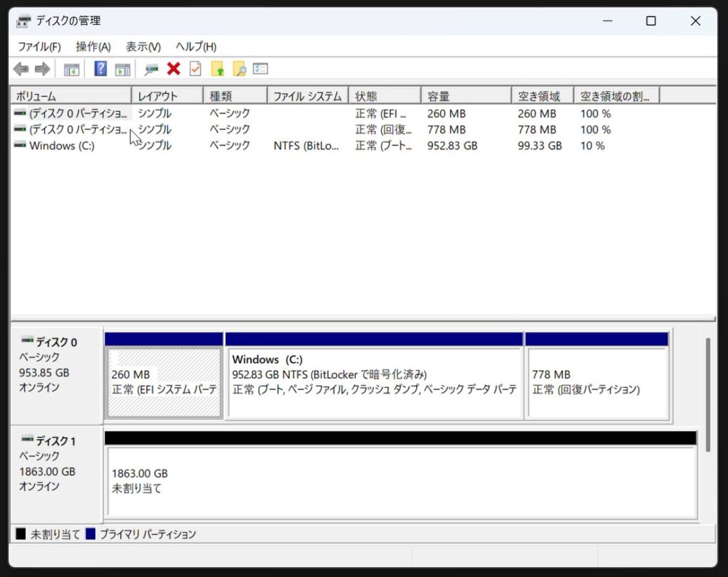Select the 778 MB recovery partition block
Viewport: 728px width, 577px height.
[x=596, y=382]
